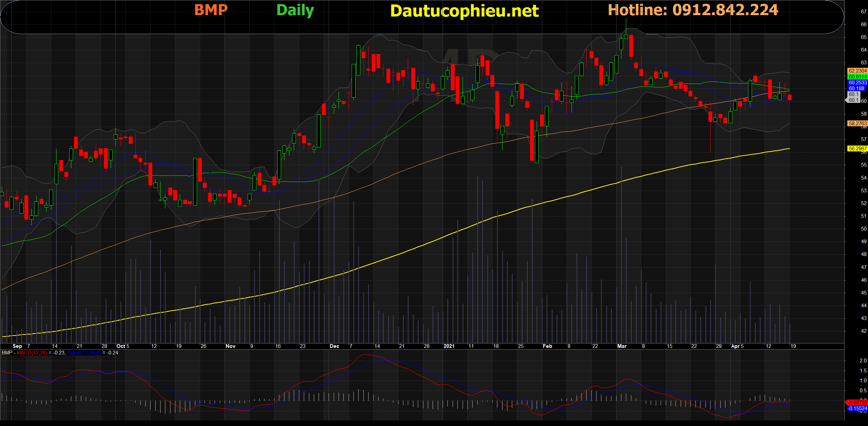Click the blue 60.188 price tag
The width and height of the screenshot is (868, 426).
[x=857, y=88]
